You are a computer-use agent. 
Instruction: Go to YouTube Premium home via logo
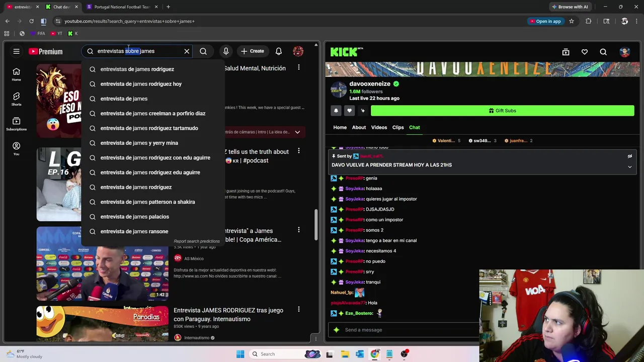point(46,51)
